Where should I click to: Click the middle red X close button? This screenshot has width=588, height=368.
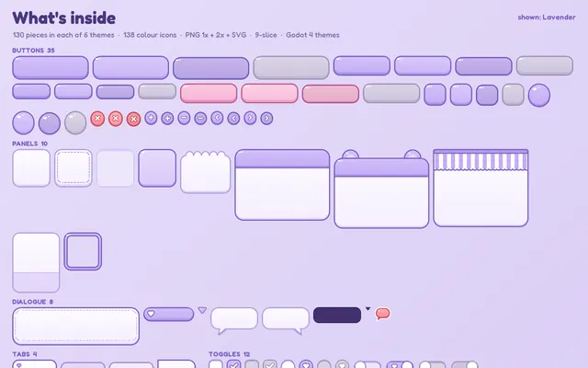point(116,119)
